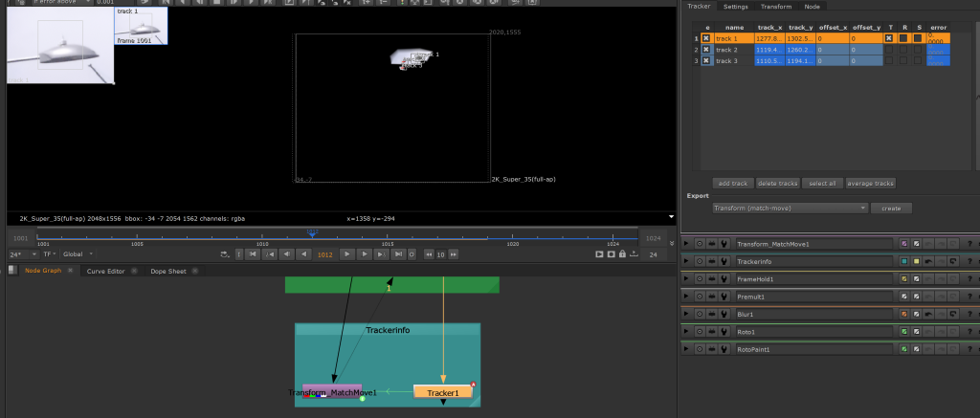Click the center-node icon for Trackerinfo

(699, 261)
